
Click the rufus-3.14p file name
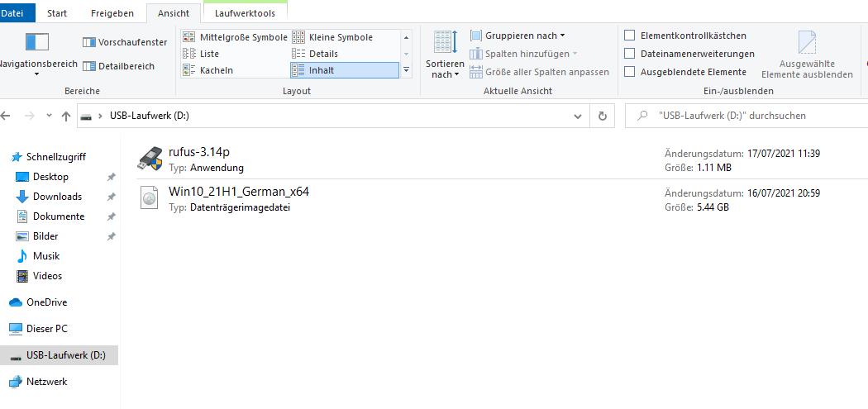point(198,152)
